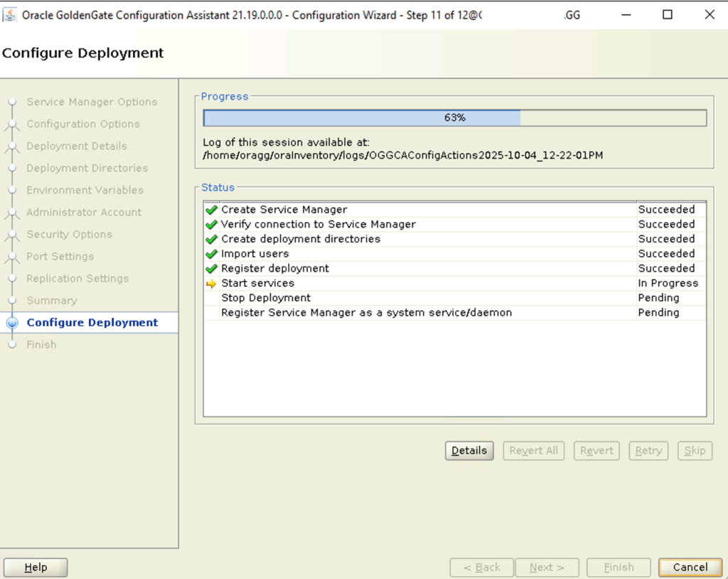Click the Java icon in title bar

(x=9, y=15)
